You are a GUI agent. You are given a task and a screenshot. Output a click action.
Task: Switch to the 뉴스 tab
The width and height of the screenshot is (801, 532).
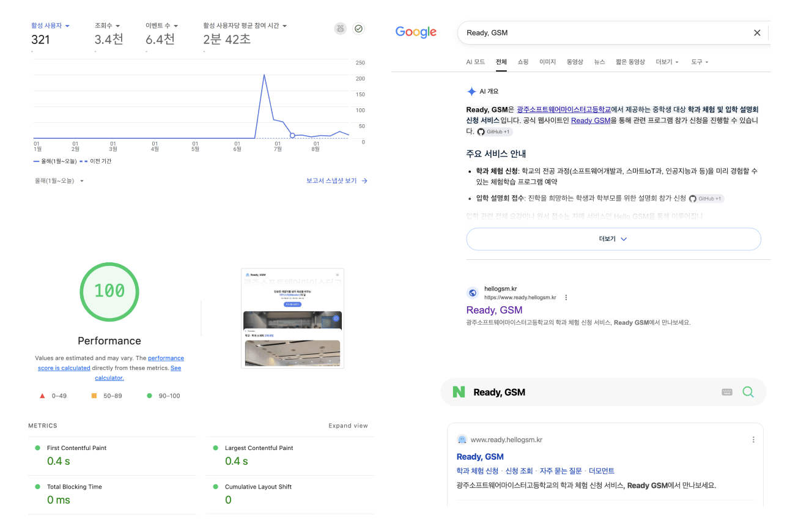(x=599, y=62)
